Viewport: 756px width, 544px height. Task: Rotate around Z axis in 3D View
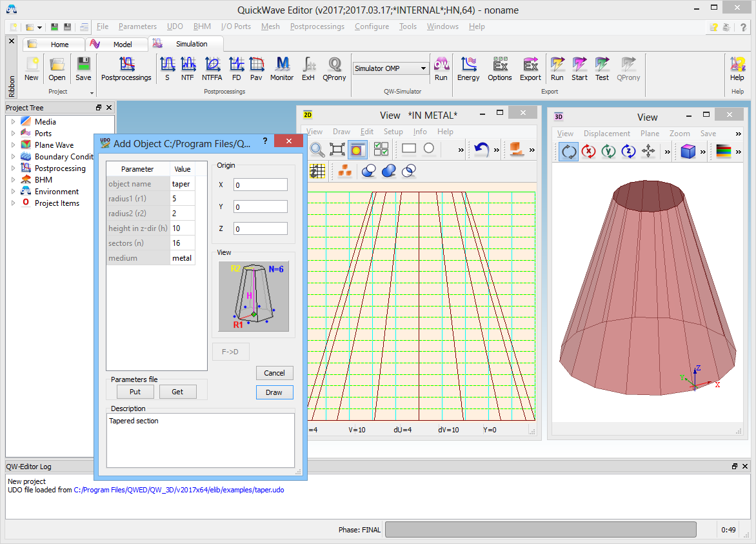(x=628, y=152)
